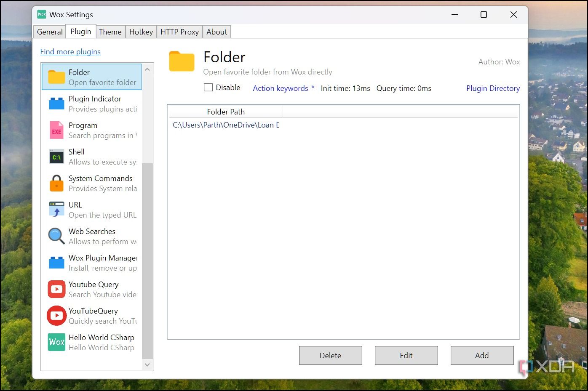This screenshot has width=588, height=391.
Task: Select Wox Plugin Manager title in list
Action: (103, 258)
